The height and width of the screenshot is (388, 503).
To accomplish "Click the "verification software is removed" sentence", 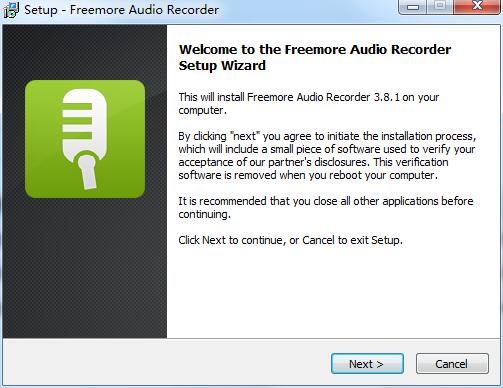I will tap(313, 168).
